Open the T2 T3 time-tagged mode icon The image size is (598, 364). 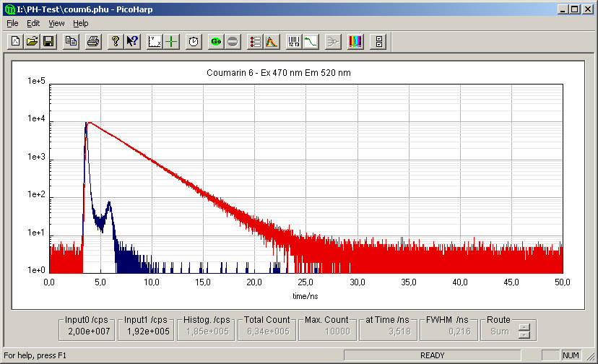tap(293, 42)
